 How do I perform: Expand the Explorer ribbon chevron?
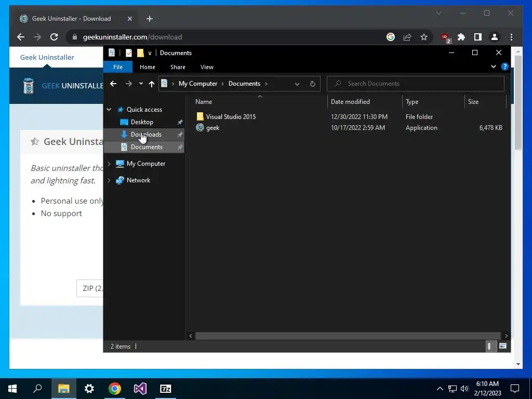click(494, 66)
